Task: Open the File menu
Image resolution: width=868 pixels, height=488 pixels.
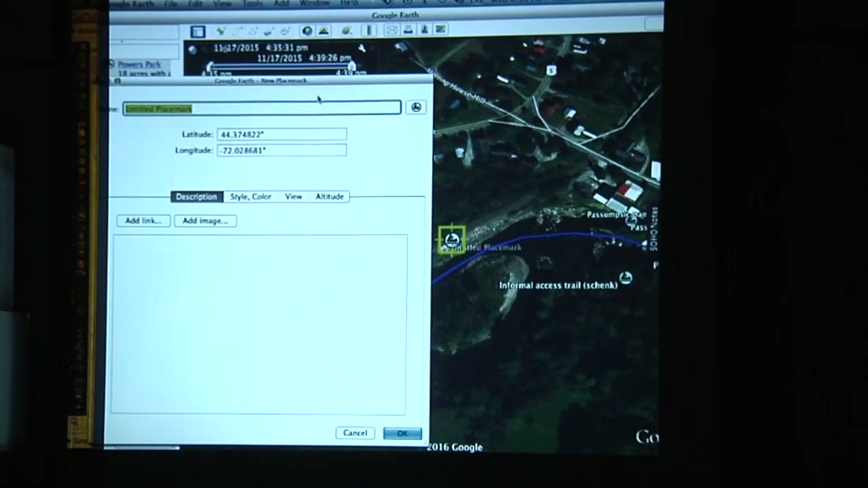Action: click(171, 4)
